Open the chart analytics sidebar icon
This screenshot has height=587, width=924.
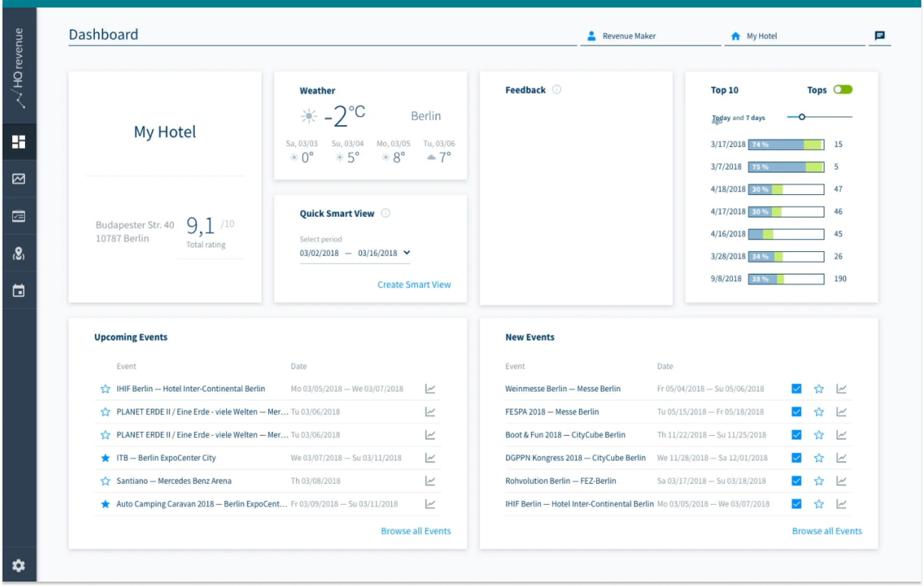tap(18, 179)
